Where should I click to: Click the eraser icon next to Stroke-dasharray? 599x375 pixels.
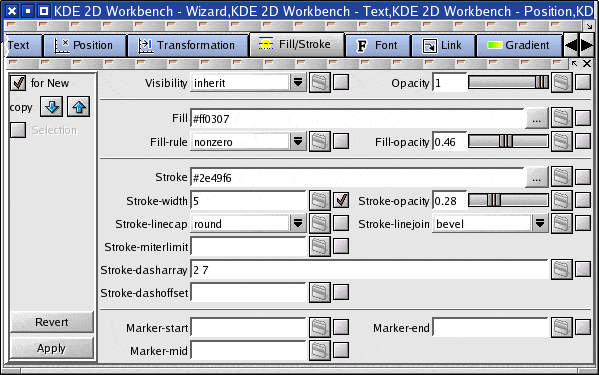pyautogui.click(x=562, y=270)
